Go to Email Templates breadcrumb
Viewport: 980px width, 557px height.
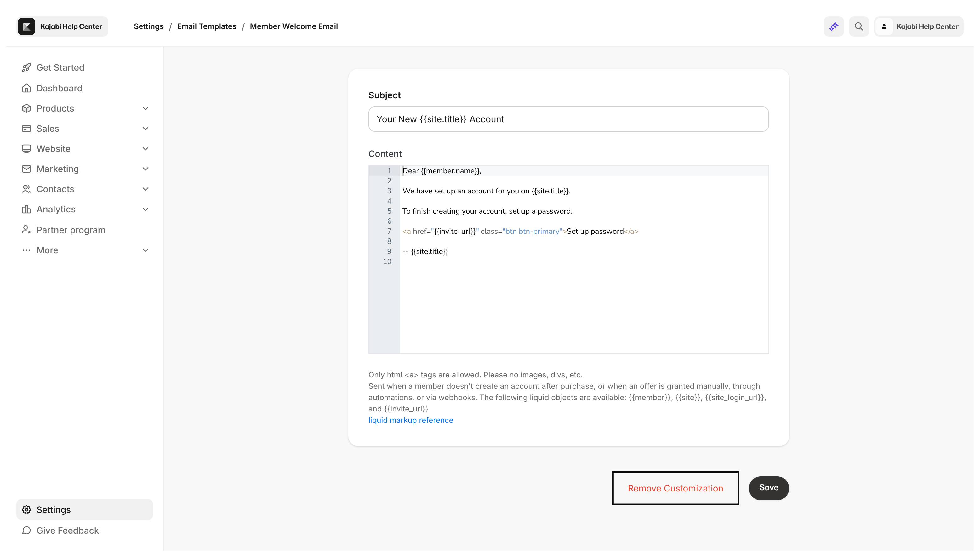click(207, 26)
